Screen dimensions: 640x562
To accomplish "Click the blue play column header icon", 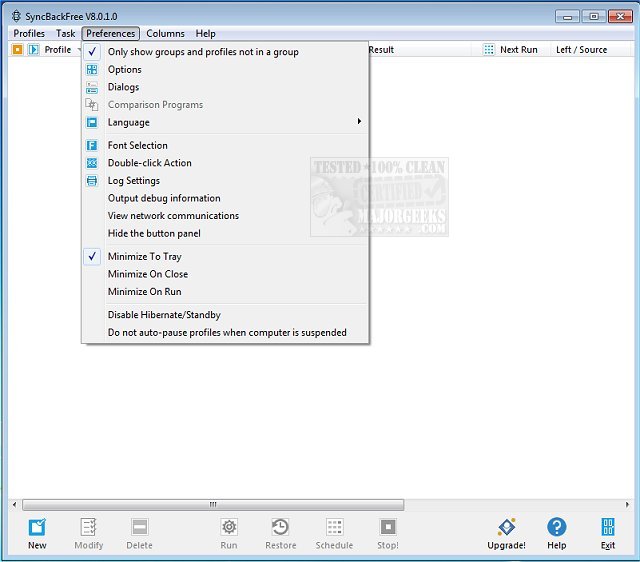I will coord(34,49).
